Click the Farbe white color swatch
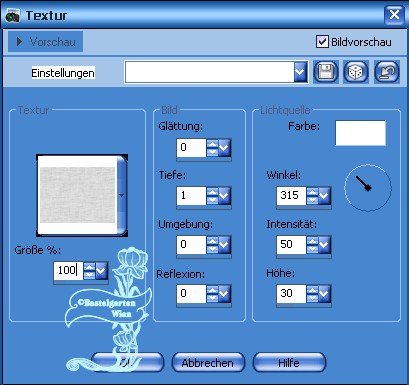Screen dimensions: 409x385 360,133
